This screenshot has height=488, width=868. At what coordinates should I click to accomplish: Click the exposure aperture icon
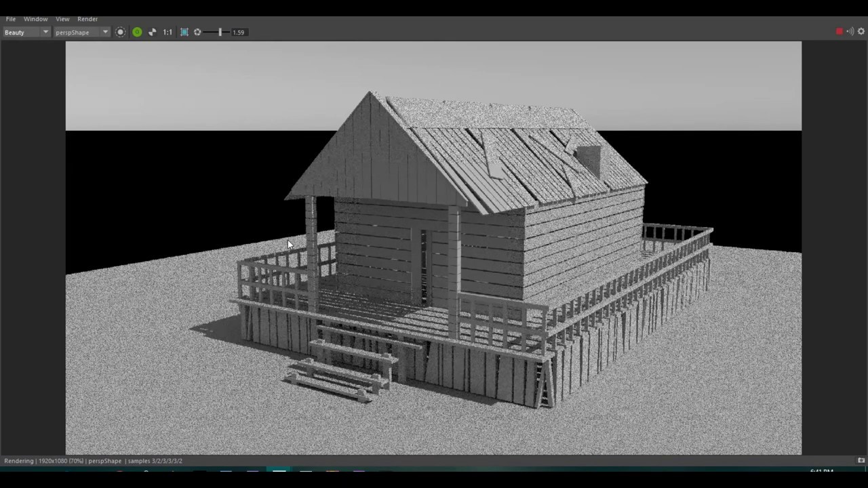pyautogui.click(x=197, y=32)
